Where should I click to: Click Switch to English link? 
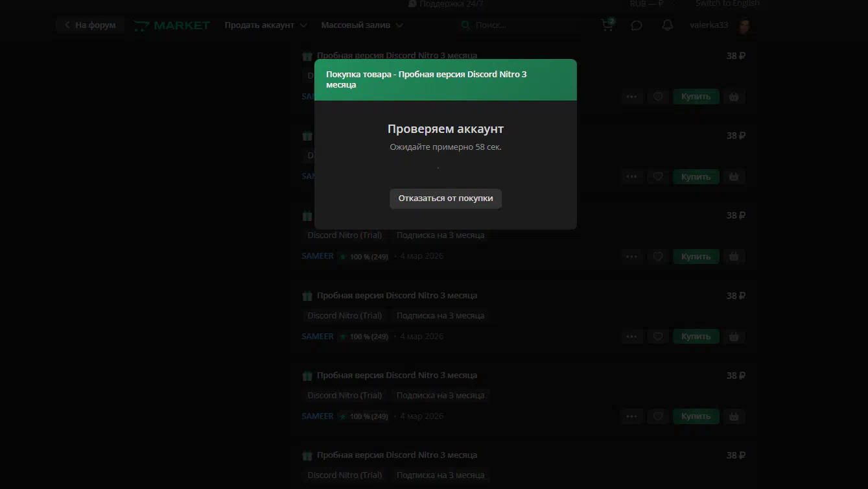pos(727,4)
